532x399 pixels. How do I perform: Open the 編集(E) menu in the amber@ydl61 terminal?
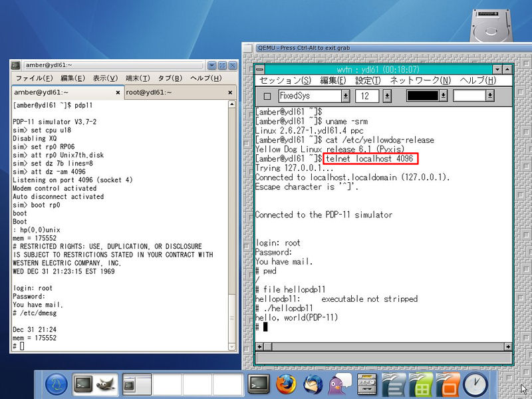72,78
